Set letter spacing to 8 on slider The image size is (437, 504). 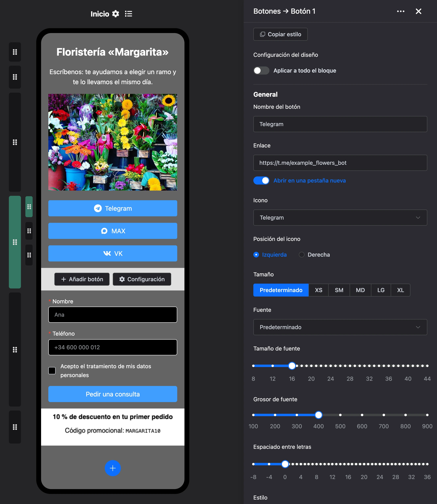point(317,464)
